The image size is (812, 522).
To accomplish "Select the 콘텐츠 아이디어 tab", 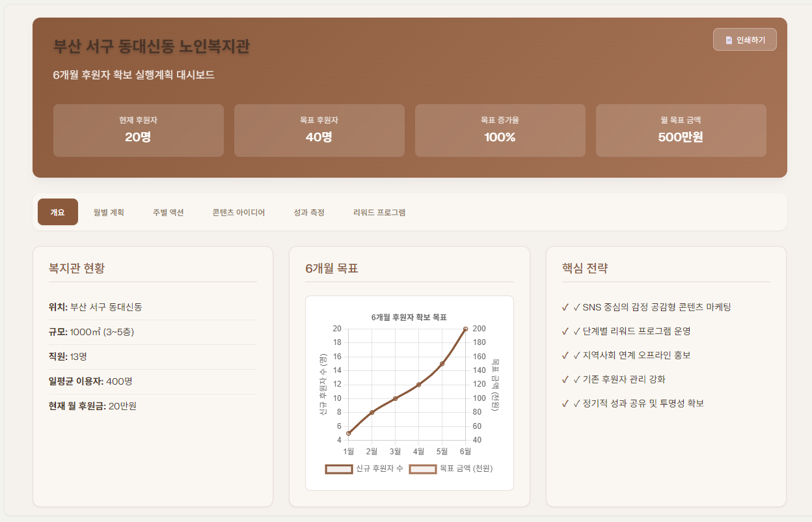I will pos(237,211).
